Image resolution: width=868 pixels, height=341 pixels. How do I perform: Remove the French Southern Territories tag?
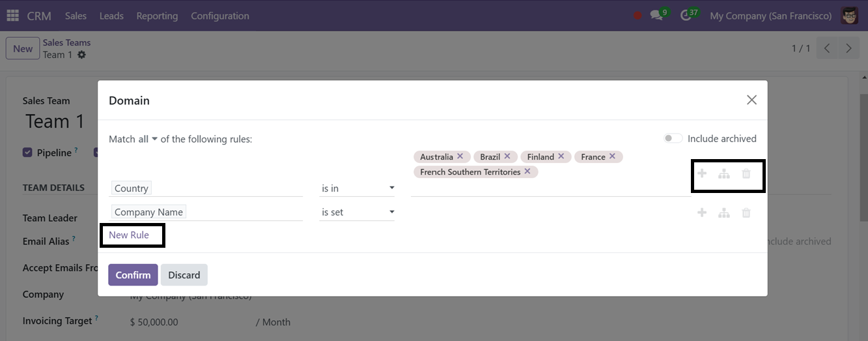tap(527, 171)
